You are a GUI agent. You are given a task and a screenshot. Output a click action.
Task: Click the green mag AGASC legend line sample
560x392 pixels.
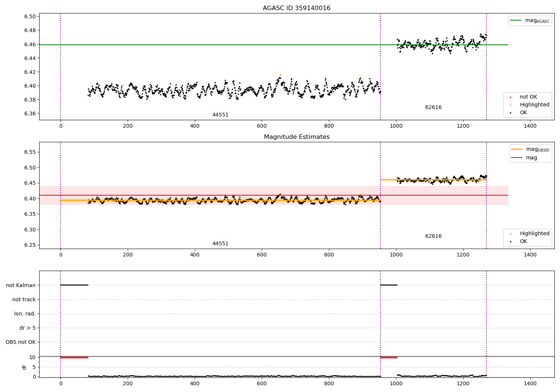(516, 21)
